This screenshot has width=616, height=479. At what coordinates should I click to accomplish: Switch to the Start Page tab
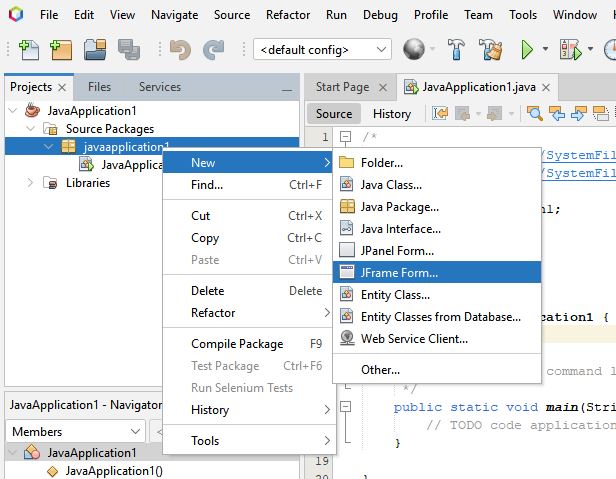[342, 87]
